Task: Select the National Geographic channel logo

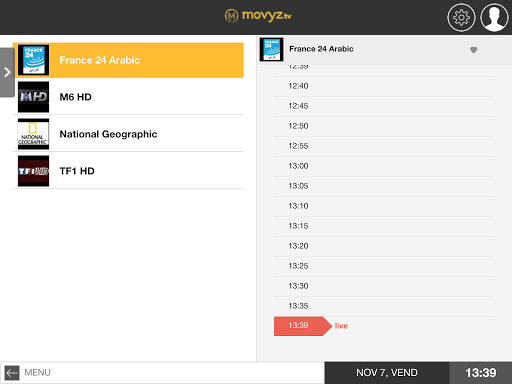Action: (33, 134)
